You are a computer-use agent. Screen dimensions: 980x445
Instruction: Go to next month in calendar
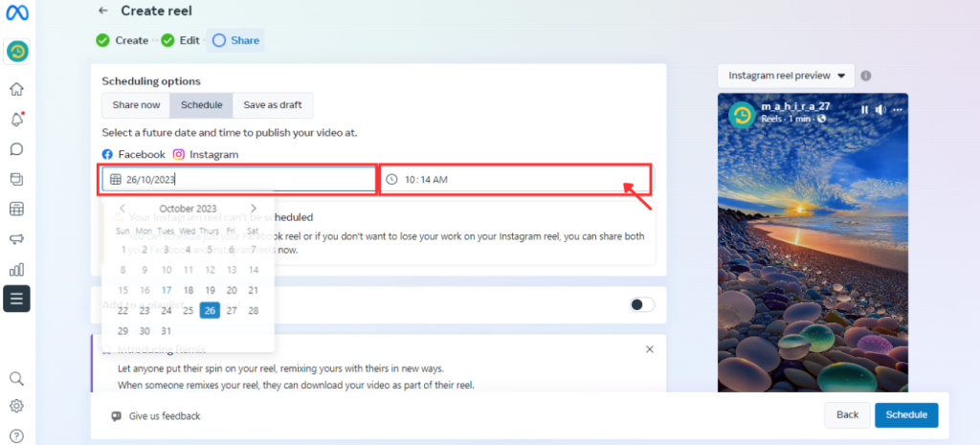253,208
